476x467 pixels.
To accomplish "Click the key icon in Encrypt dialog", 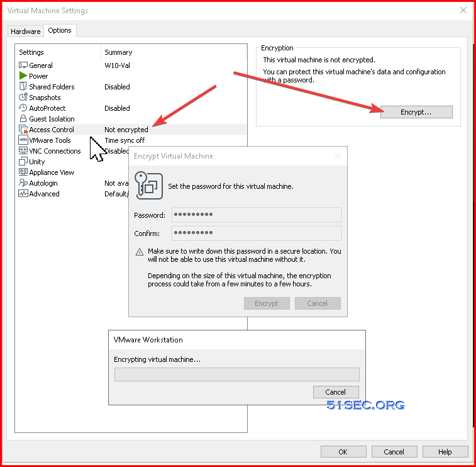I will coord(149,186).
